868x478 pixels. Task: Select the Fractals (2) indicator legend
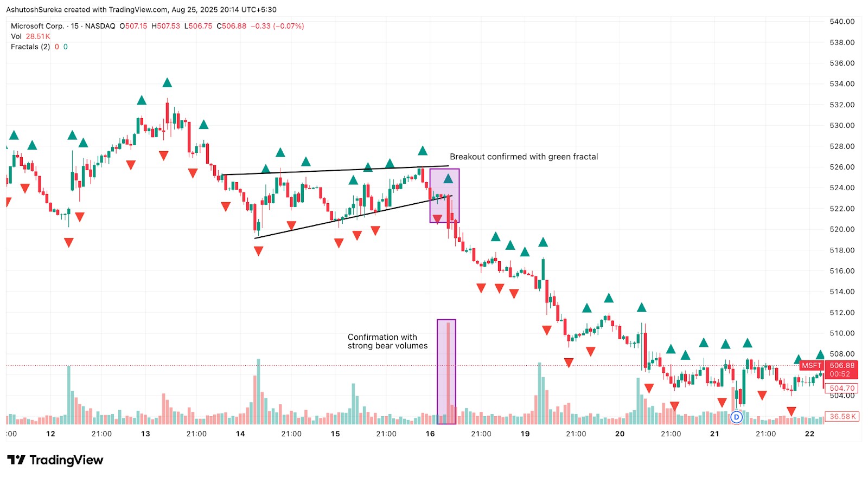click(x=30, y=47)
